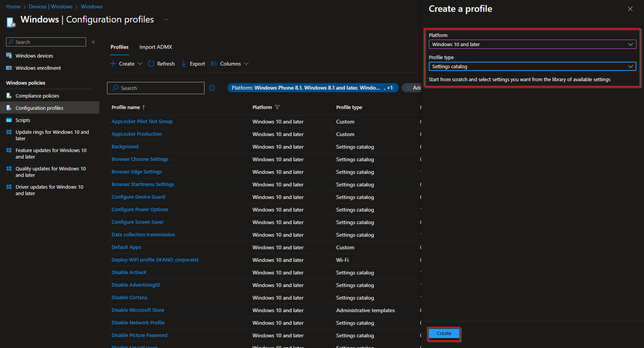This screenshot has height=348, width=644.
Task: Click the Create button in the panel
Action: (444, 333)
